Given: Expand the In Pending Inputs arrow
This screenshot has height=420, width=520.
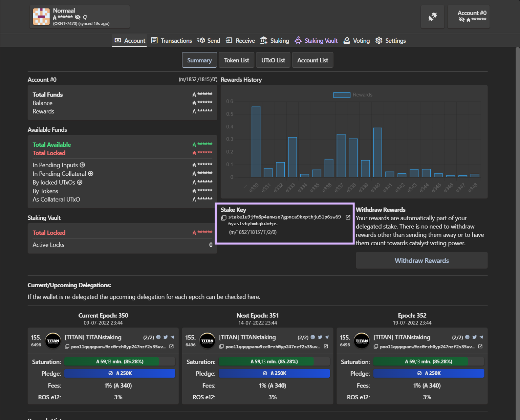Looking at the screenshot, I should [x=82, y=165].
